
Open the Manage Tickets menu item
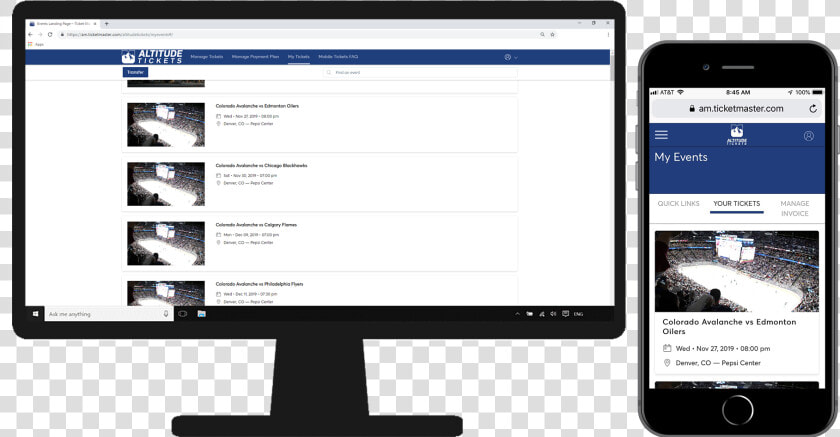click(207, 57)
